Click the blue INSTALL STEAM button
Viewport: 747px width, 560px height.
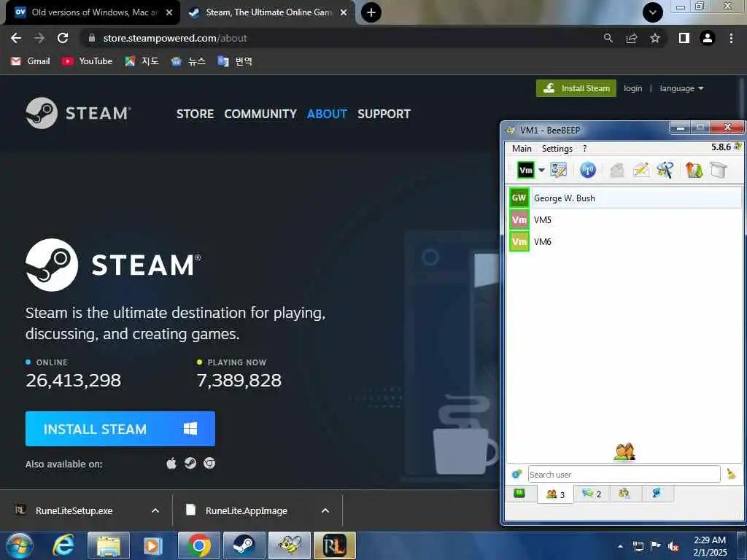click(120, 429)
